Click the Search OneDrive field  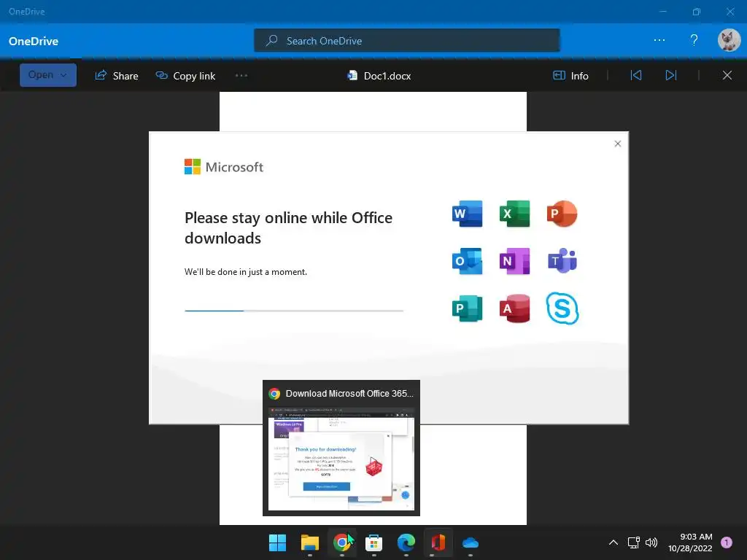pyautogui.click(x=407, y=41)
